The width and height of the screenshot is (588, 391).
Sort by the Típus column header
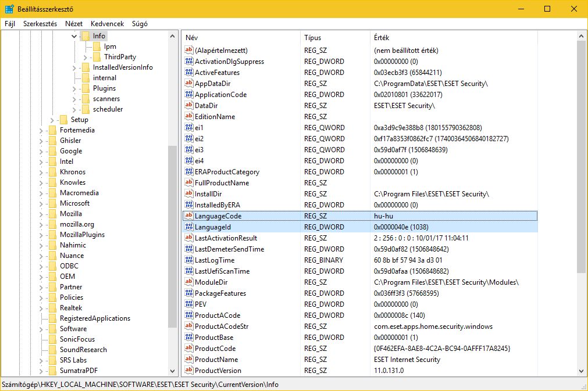tap(335, 37)
